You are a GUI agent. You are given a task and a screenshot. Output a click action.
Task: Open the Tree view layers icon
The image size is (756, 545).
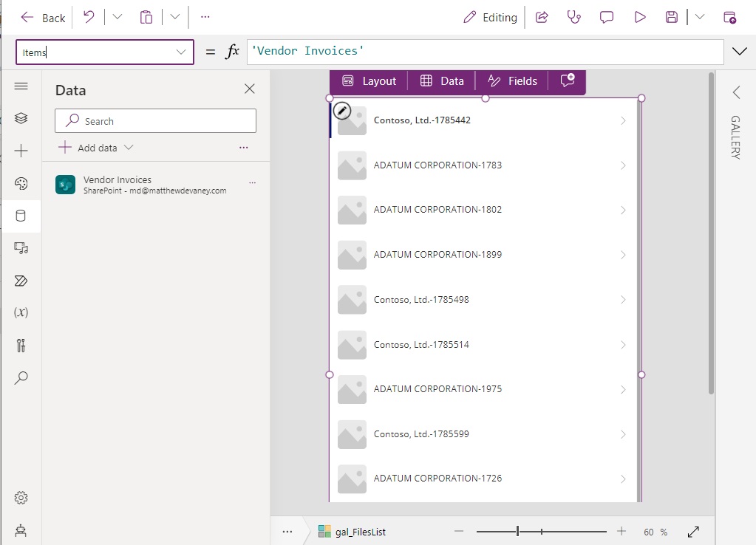tap(21, 118)
